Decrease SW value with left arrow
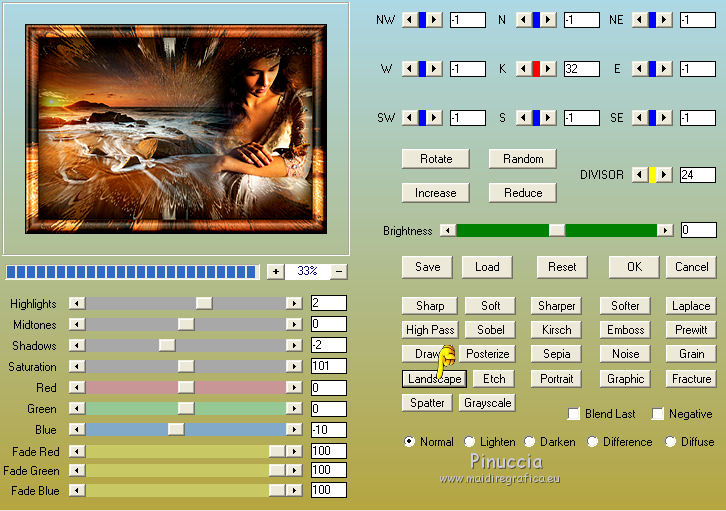726x511 pixels. click(x=409, y=118)
